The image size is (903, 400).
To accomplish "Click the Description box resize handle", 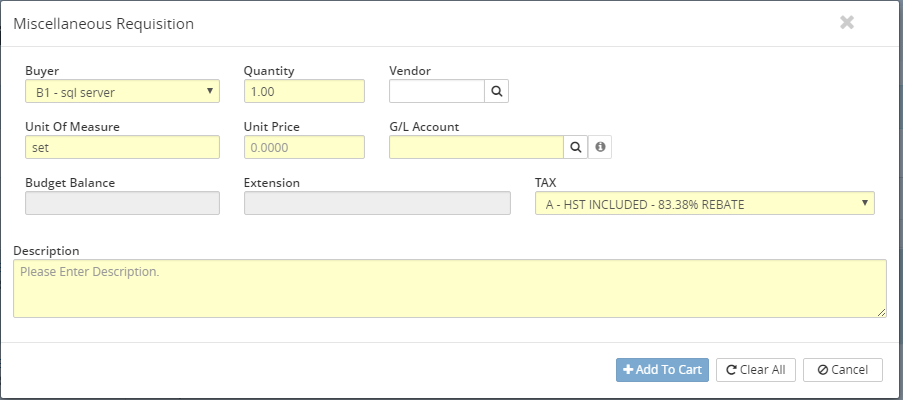I will [881, 313].
